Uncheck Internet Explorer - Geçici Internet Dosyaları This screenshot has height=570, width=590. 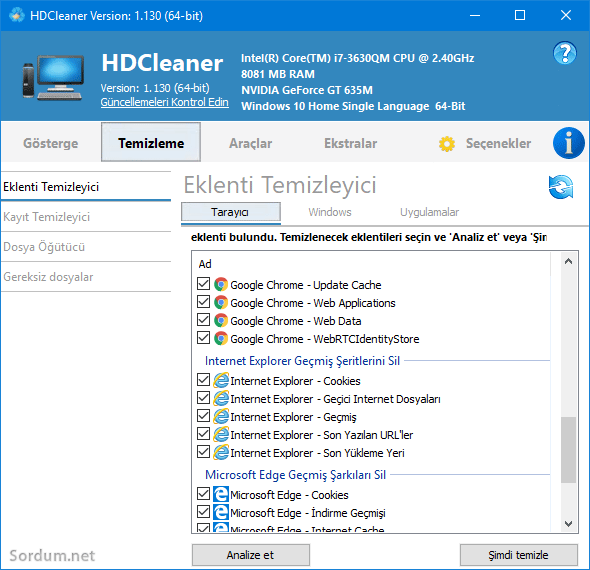click(204, 398)
